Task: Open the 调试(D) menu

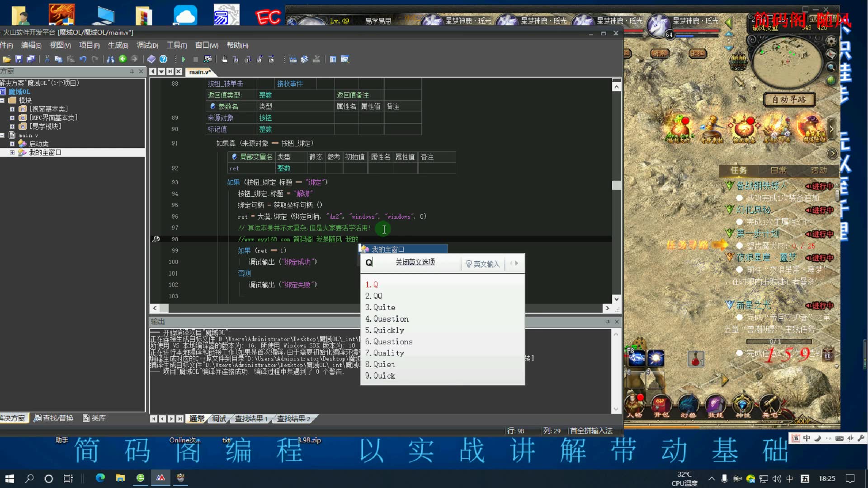Action: (147, 45)
